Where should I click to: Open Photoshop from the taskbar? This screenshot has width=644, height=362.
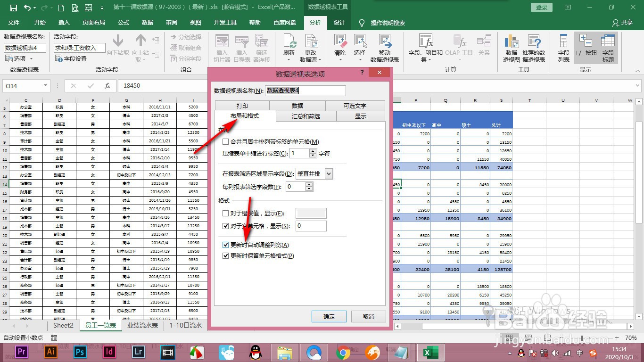click(80, 352)
